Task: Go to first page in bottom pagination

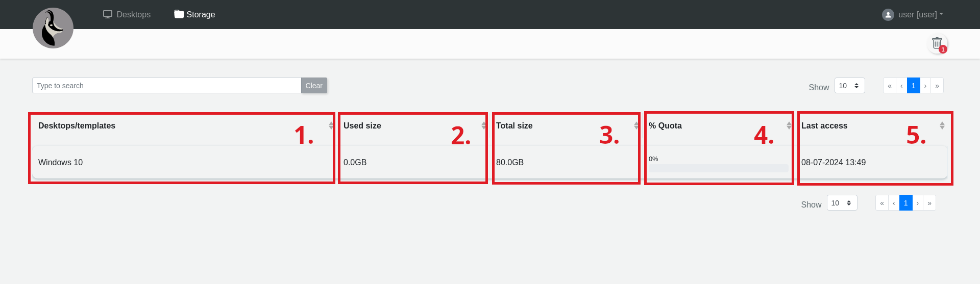Action: coord(882,203)
